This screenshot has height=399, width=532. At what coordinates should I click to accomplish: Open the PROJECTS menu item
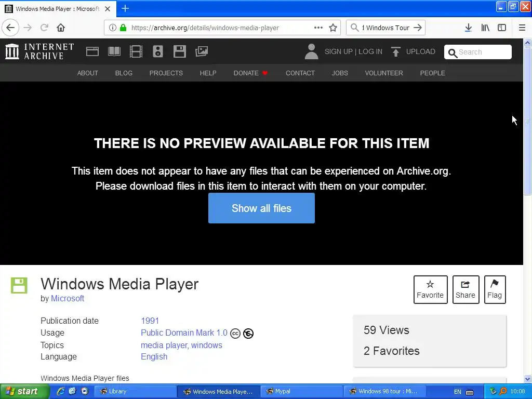tap(166, 73)
